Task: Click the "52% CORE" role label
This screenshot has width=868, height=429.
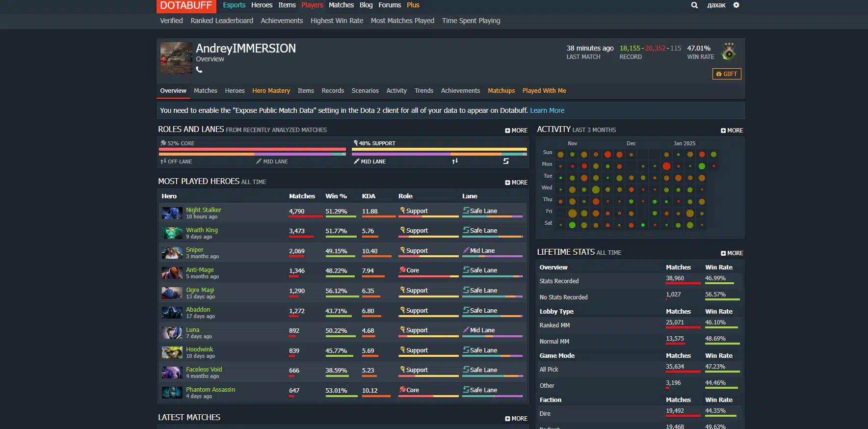Action: pos(178,143)
